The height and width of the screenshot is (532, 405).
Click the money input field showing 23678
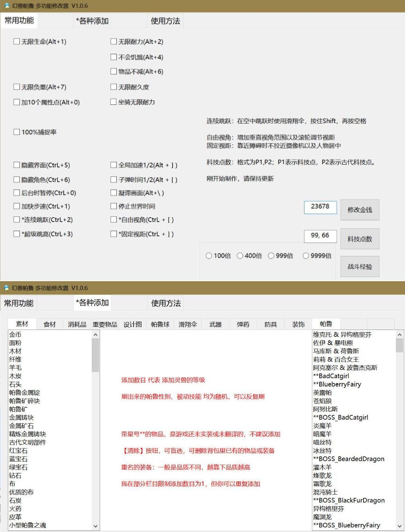point(320,207)
